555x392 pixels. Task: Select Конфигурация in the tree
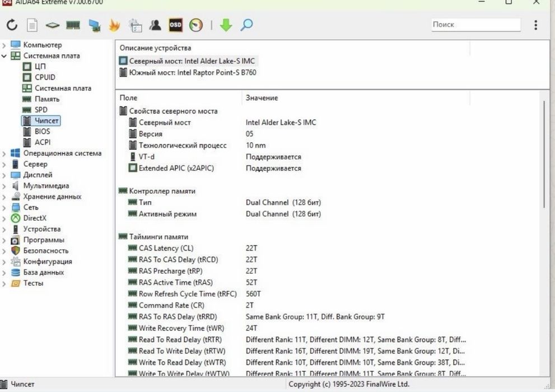(x=48, y=262)
